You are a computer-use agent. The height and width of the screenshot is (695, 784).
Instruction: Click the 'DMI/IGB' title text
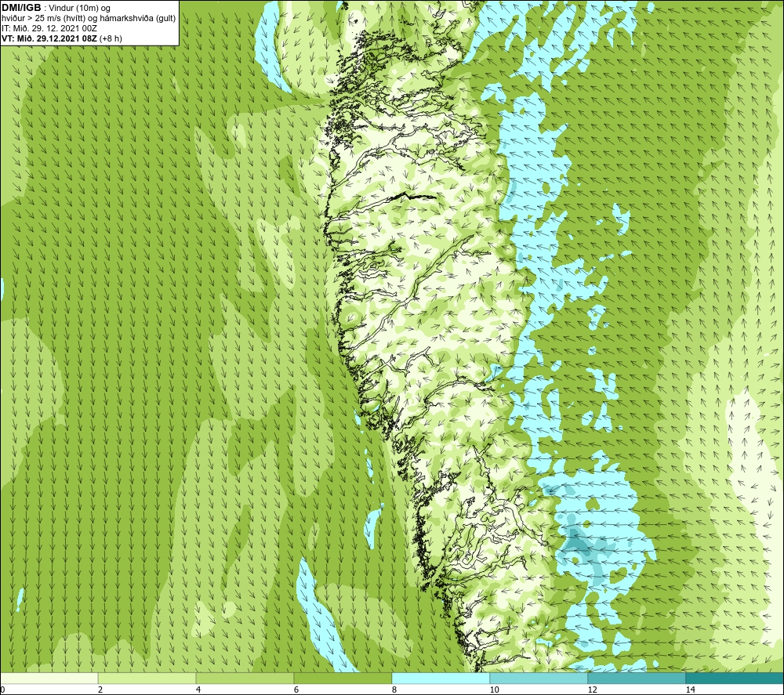21,8
